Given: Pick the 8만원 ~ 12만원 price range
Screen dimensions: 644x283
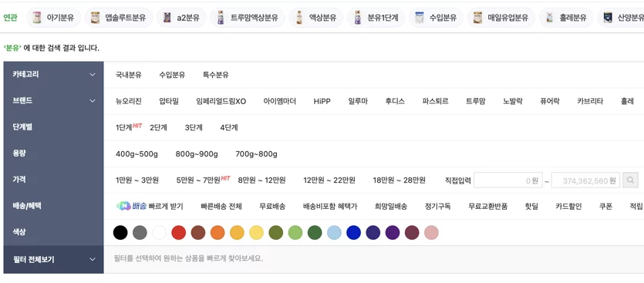Looking at the screenshot, I should point(261,180).
